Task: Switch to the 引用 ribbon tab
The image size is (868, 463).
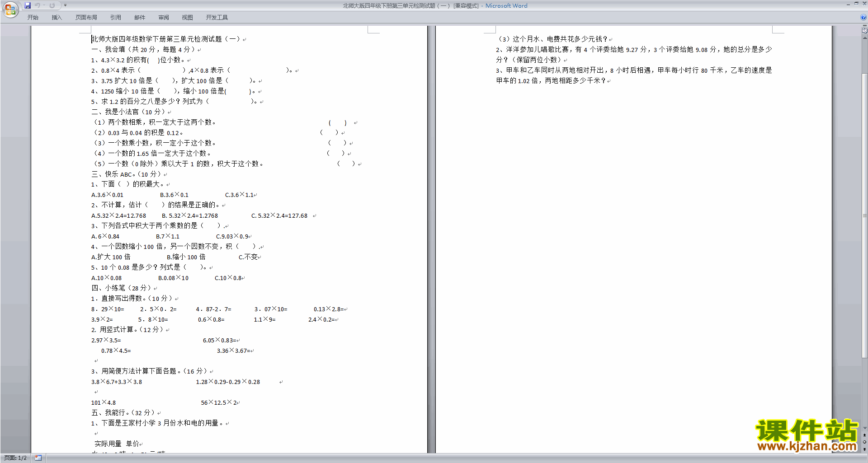Action: coord(115,18)
